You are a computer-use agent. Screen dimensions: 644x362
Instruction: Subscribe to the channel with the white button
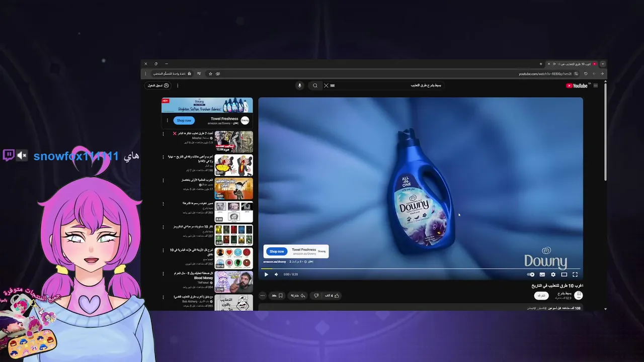pyautogui.click(x=540, y=296)
